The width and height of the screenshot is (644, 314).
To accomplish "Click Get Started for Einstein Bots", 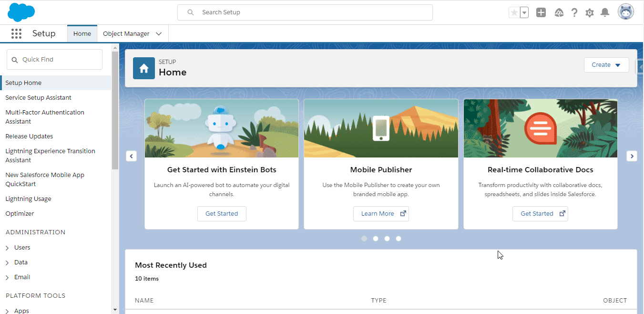I will (x=222, y=214).
